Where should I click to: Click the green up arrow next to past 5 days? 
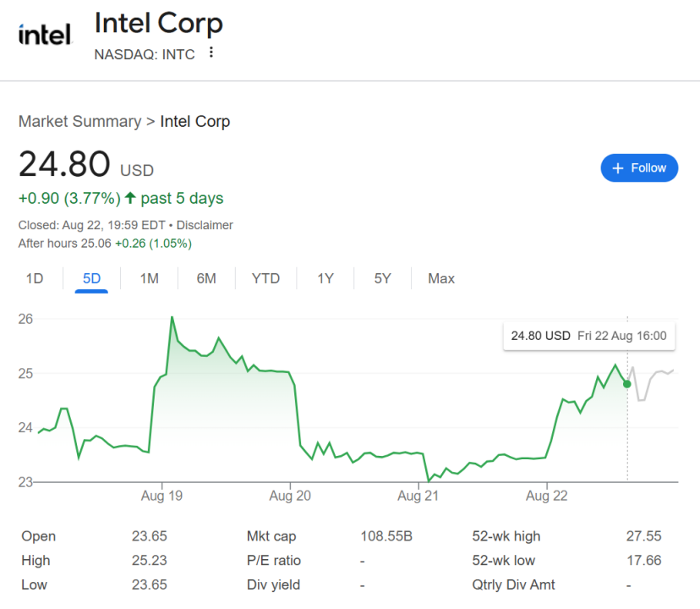[x=130, y=198]
